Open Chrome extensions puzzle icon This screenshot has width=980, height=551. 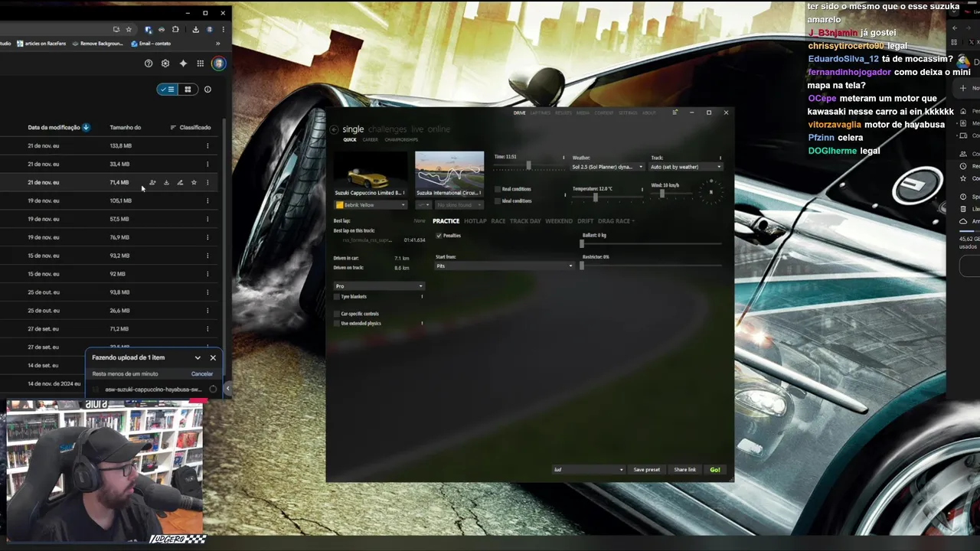(x=175, y=29)
